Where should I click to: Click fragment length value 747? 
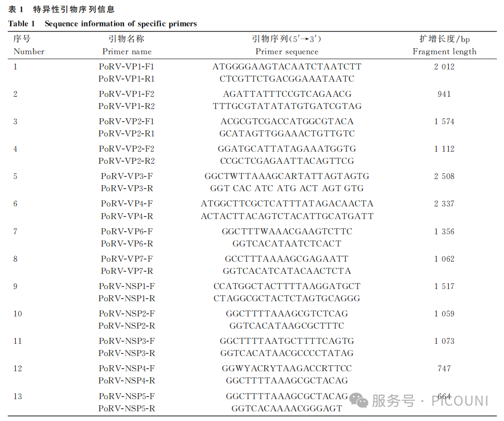[444, 368]
